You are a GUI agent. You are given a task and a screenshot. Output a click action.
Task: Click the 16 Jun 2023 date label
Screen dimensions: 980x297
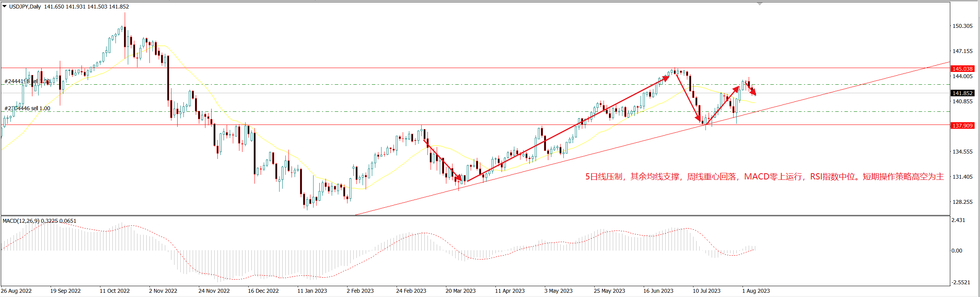(x=658, y=291)
